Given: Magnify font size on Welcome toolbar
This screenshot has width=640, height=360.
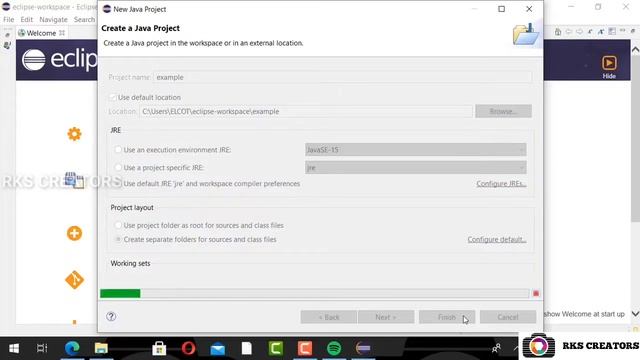Looking at the screenshot, I should [x=601, y=32].
